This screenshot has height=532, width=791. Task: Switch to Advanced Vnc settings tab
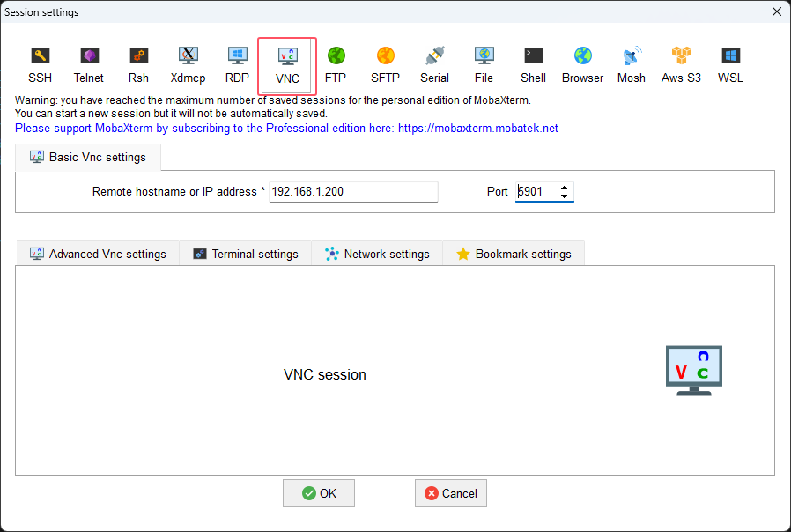98,254
